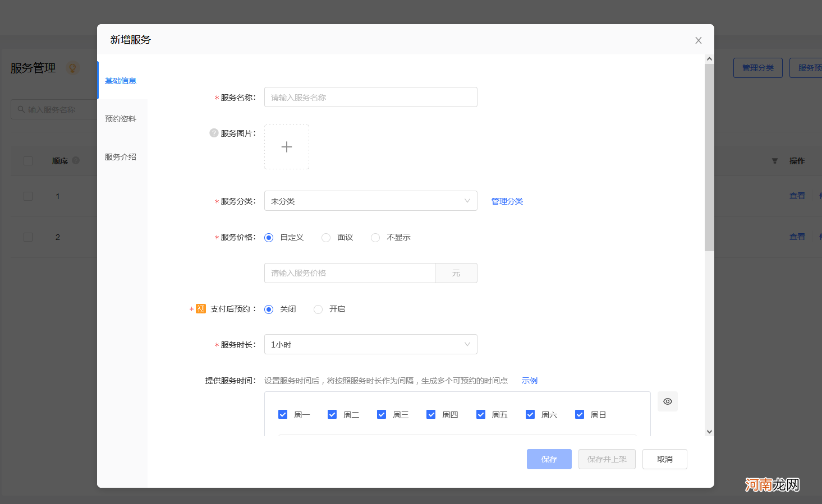Image resolution: width=822 pixels, height=504 pixels.
Task: Open the 示例 link for service time
Action: tap(530, 381)
